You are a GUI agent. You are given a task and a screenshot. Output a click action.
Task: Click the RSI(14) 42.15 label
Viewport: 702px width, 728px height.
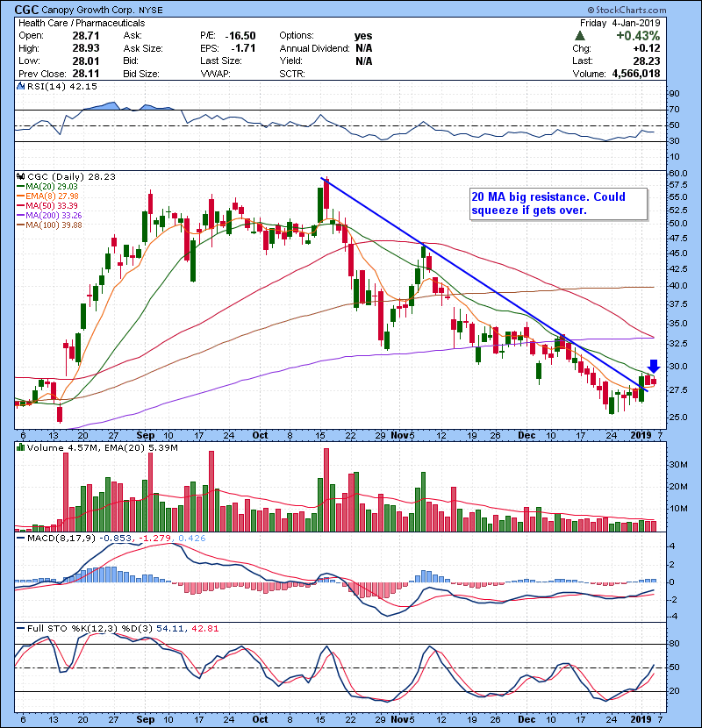click(62, 86)
